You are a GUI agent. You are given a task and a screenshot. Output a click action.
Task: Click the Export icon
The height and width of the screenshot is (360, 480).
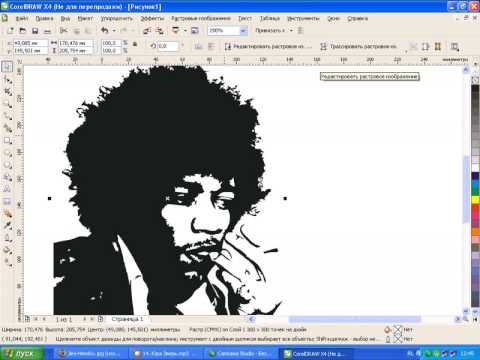pos(160,31)
